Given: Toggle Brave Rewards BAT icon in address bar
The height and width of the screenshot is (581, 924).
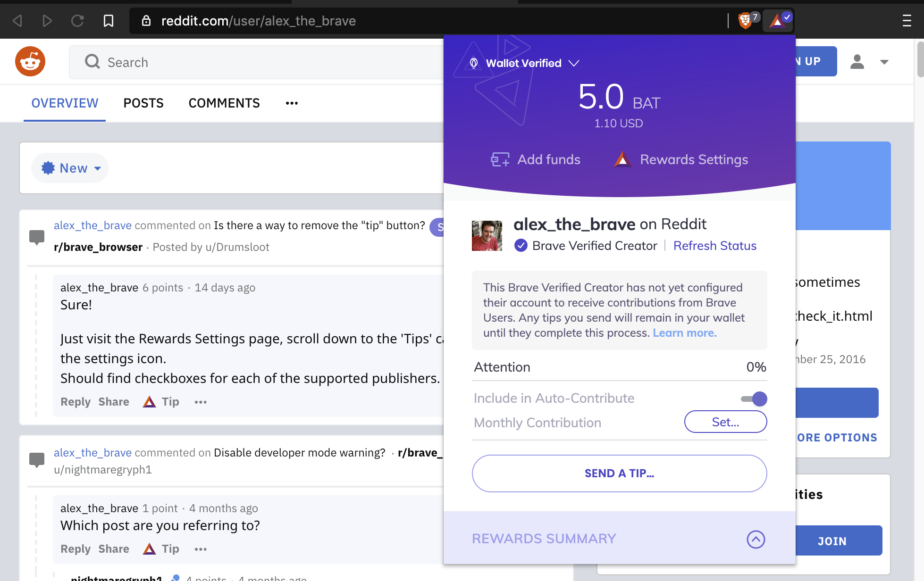Looking at the screenshot, I should (777, 21).
